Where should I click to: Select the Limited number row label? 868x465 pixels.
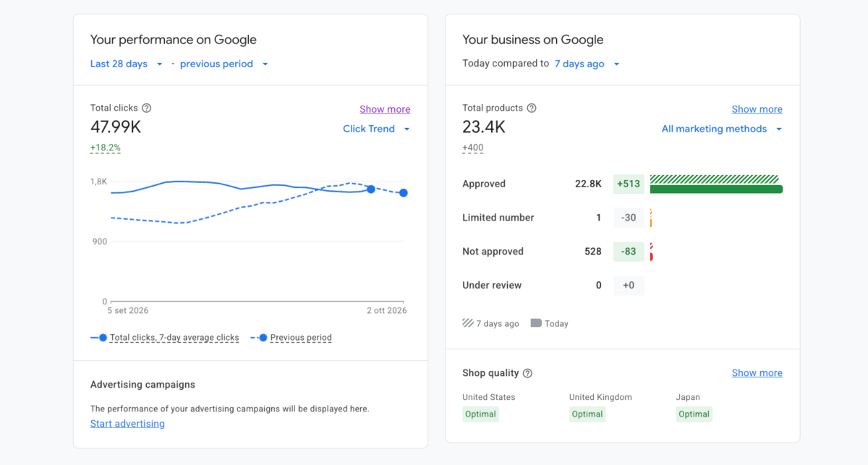point(498,218)
